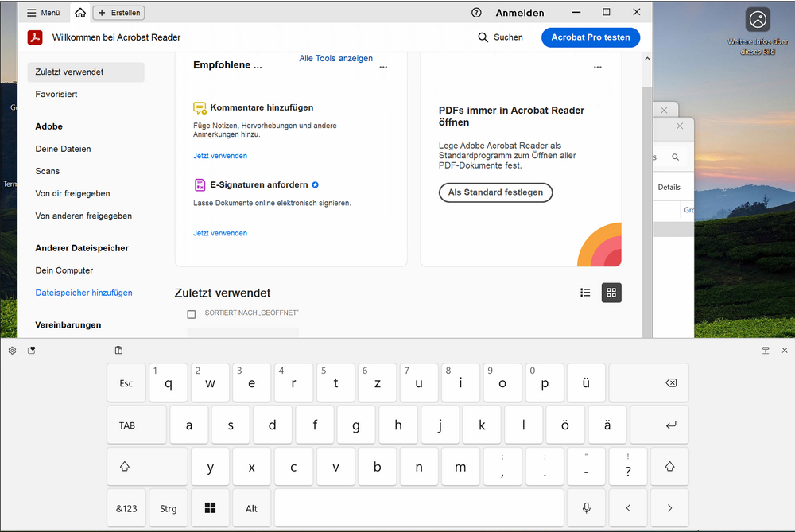Click Dateispeicher hinzufügen link

click(x=83, y=293)
